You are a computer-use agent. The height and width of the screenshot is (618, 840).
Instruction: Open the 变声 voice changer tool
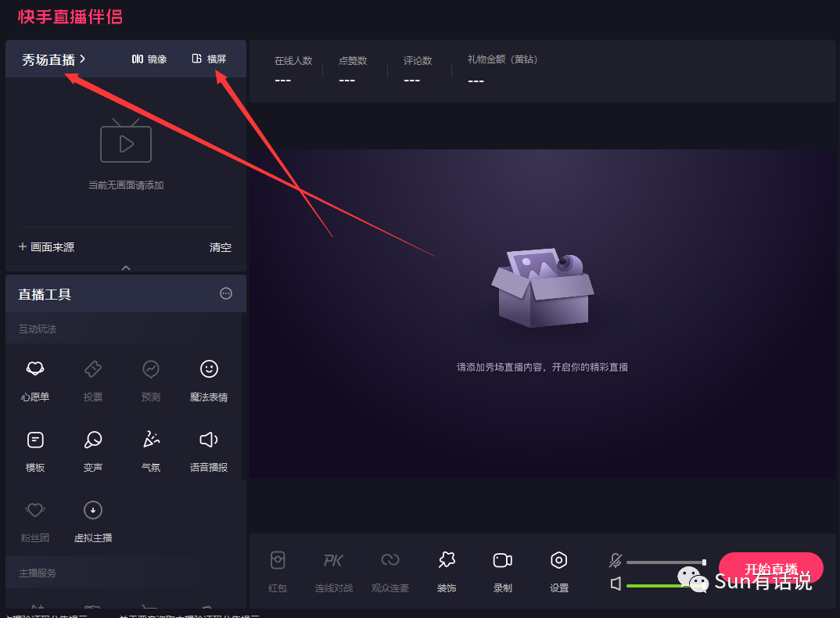point(92,451)
